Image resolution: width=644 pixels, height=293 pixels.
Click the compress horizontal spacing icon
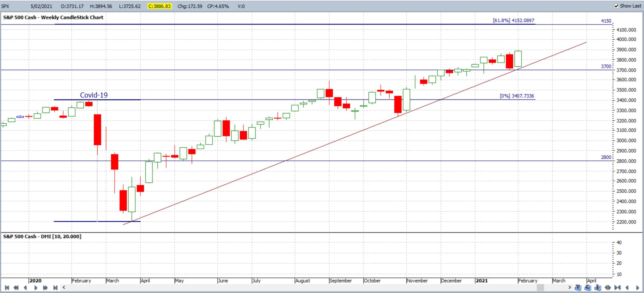click(617, 288)
